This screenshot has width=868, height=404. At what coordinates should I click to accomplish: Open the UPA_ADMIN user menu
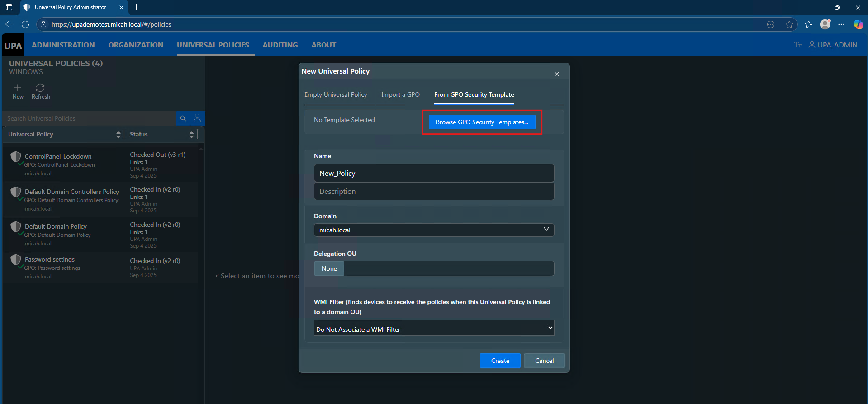point(833,45)
